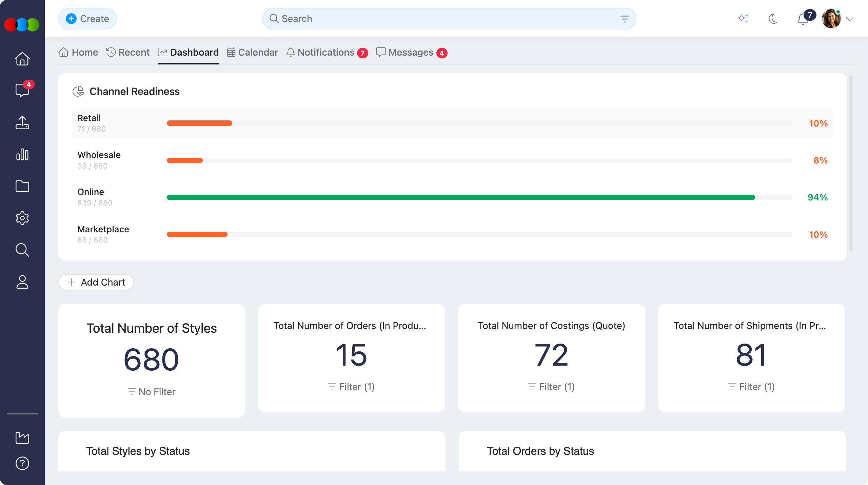Click the AI sparkle icon in header
Image resolution: width=868 pixels, height=485 pixels.
743,19
